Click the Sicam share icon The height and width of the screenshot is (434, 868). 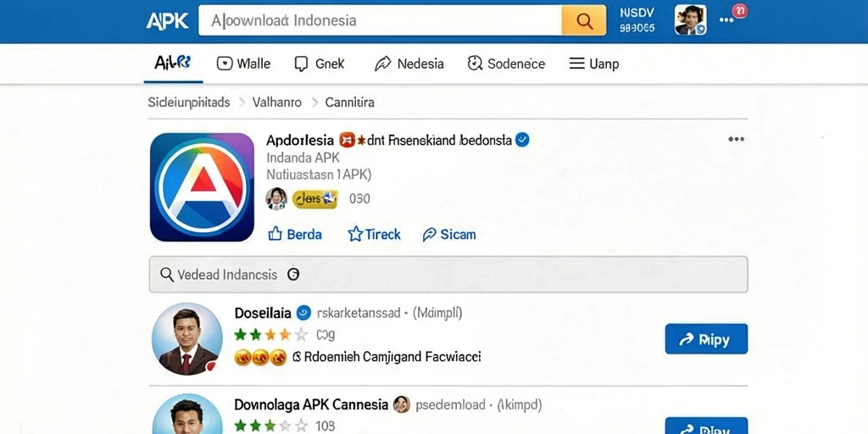click(429, 235)
